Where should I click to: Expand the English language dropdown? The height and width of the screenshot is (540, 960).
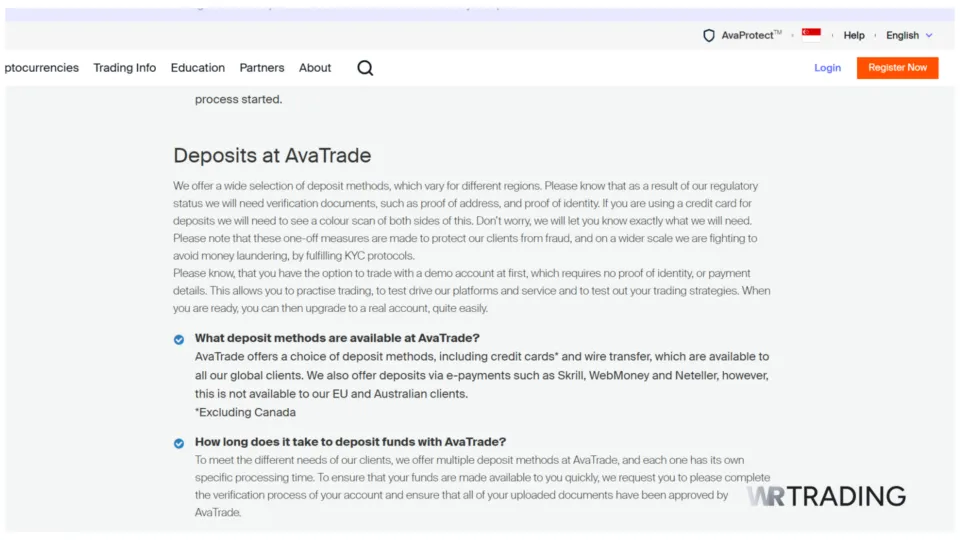(909, 36)
